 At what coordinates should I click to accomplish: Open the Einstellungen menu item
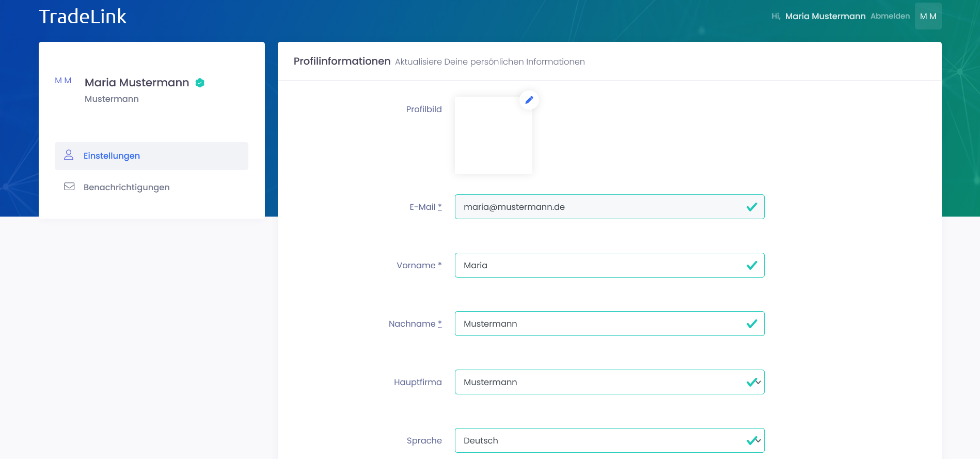[112, 156]
